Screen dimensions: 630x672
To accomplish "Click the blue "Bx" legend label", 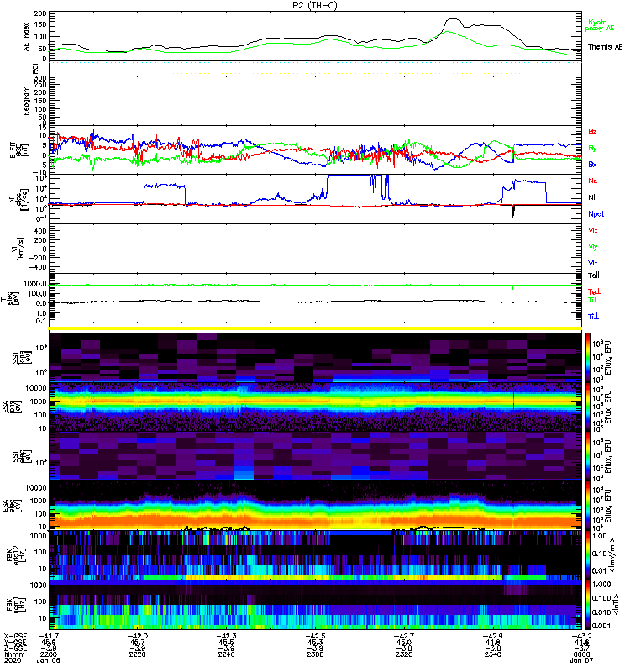I will (592, 165).
